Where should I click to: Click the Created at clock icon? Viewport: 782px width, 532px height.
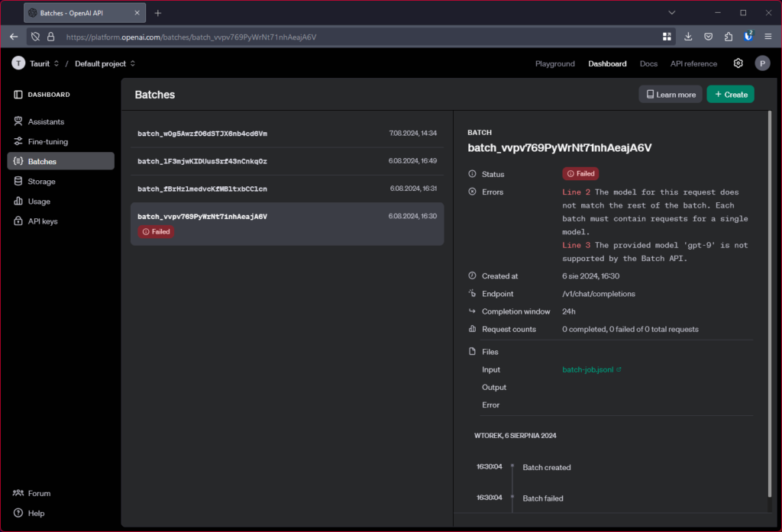click(x=472, y=276)
